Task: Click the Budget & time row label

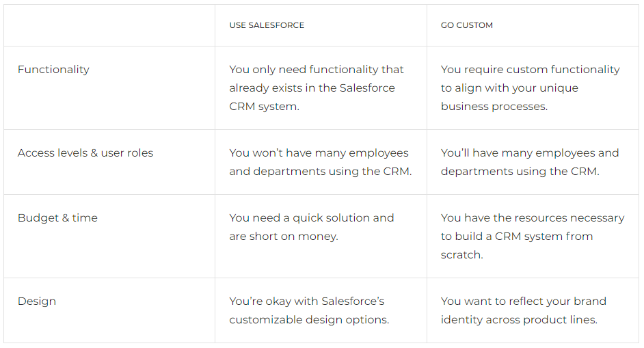Action: (57, 218)
